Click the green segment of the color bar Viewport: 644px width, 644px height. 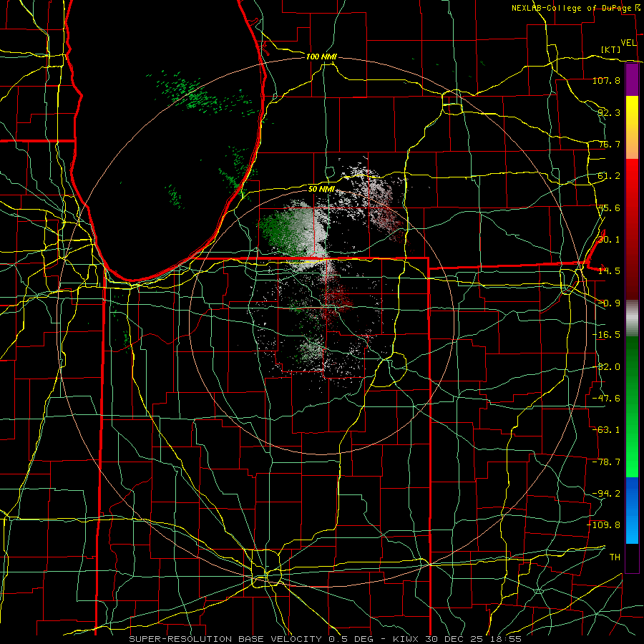(x=632, y=406)
